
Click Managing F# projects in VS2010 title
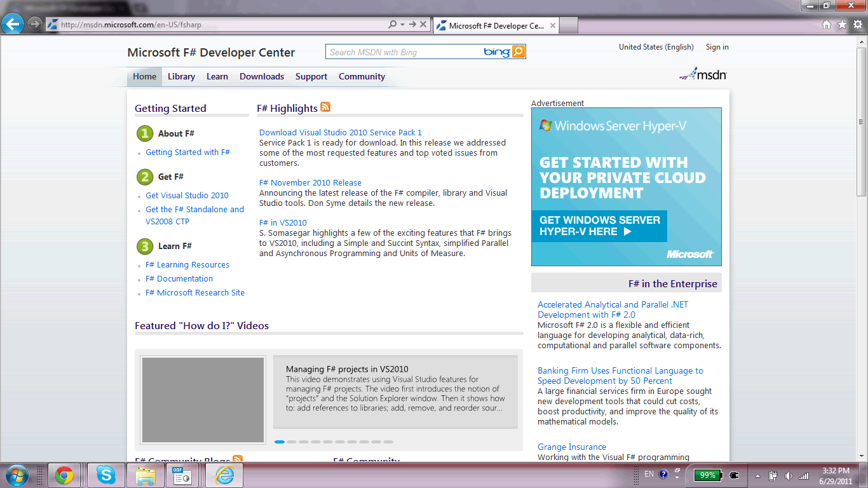point(347,369)
